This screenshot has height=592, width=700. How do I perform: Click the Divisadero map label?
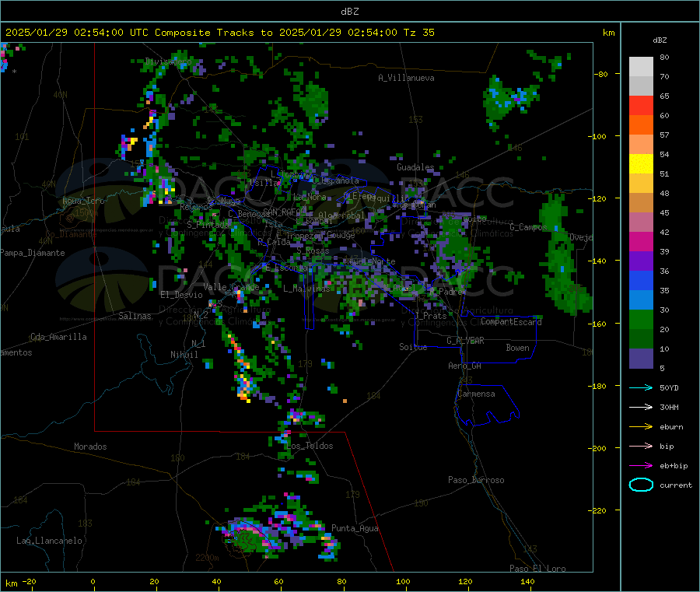click(x=168, y=61)
